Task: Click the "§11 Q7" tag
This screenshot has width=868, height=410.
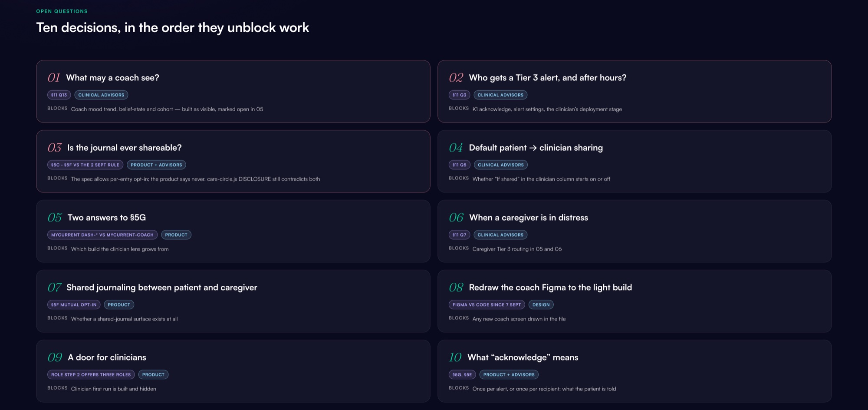Action: (x=459, y=235)
